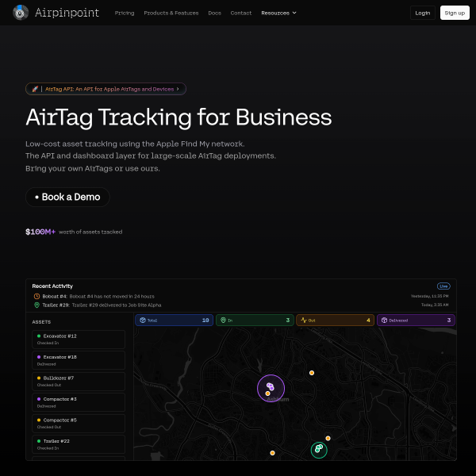This screenshot has height=476, width=476.
Task: Click the $100M+ stat text
Action: [40, 232]
